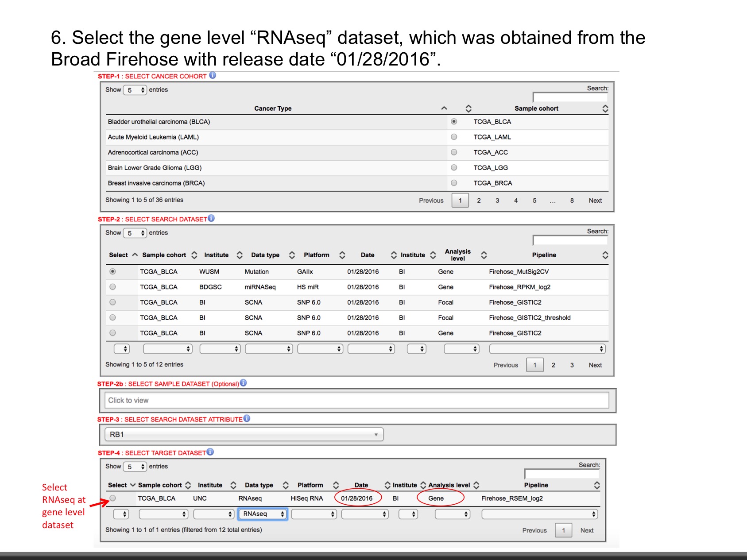Jump to page 8 of cancer cohorts
The width and height of the screenshot is (747, 560).
(x=572, y=201)
